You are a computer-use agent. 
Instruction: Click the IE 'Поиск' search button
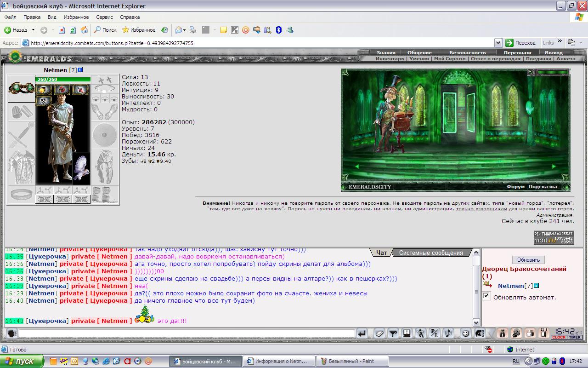pos(105,30)
